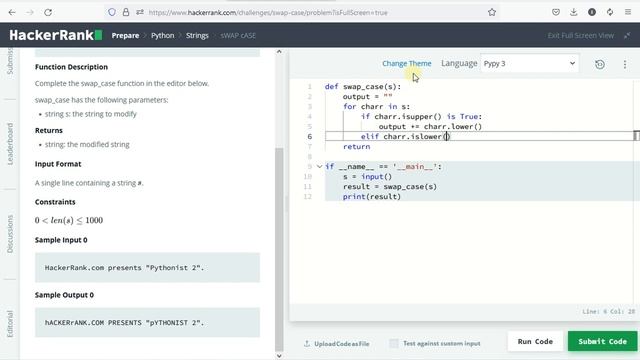Reload the page with the refresh icon
This screenshot has width=640, height=360.
coord(48,13)
